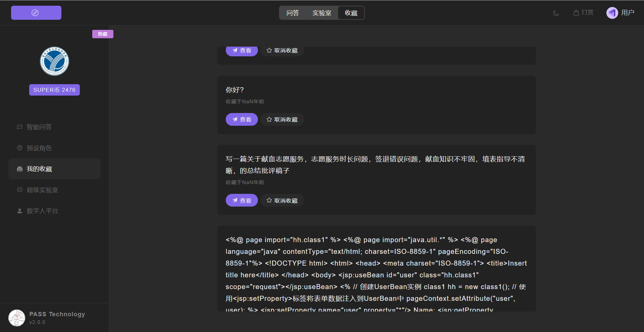This screenshot has width=644, height=332.
Task: Open 数字人平台 in the sidebar
Action: (42, 211)
